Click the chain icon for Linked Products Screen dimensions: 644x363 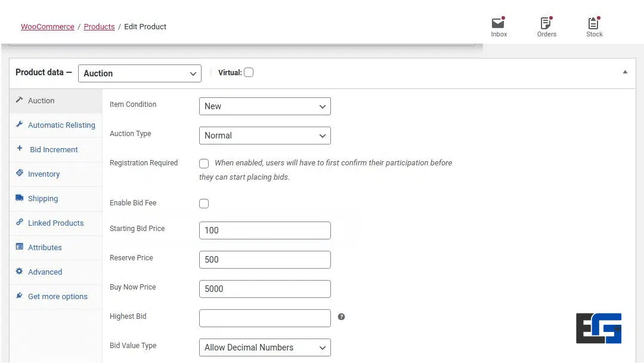click(x=20, y=223)
